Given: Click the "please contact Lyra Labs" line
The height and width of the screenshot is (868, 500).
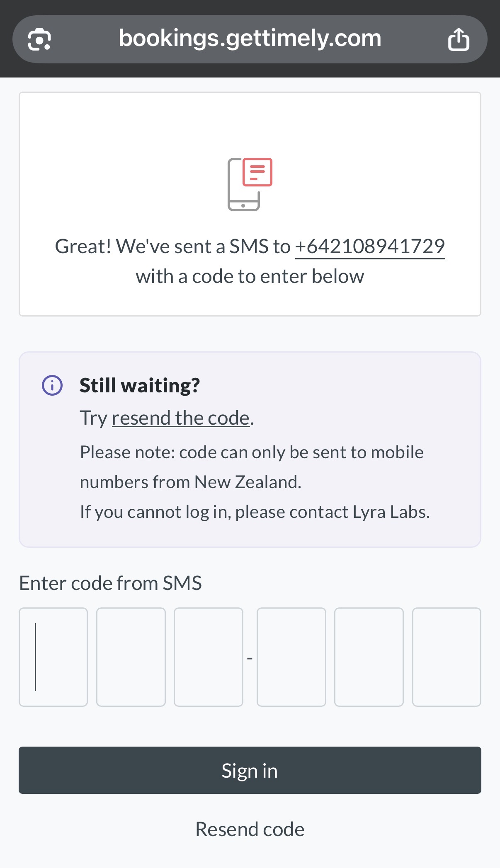Looking at the screenshot, I should click(x=255, y=512).
